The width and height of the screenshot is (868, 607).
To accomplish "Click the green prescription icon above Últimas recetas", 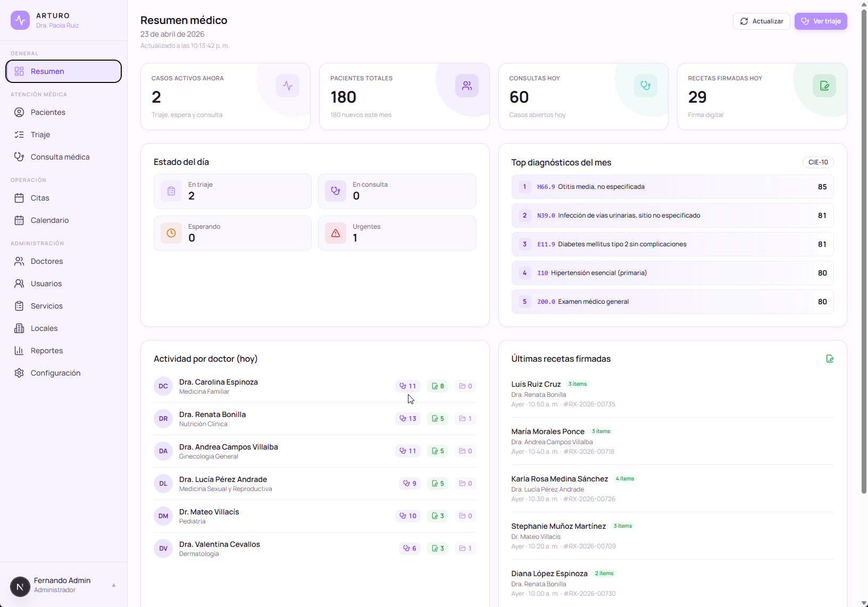I will 830,359.
